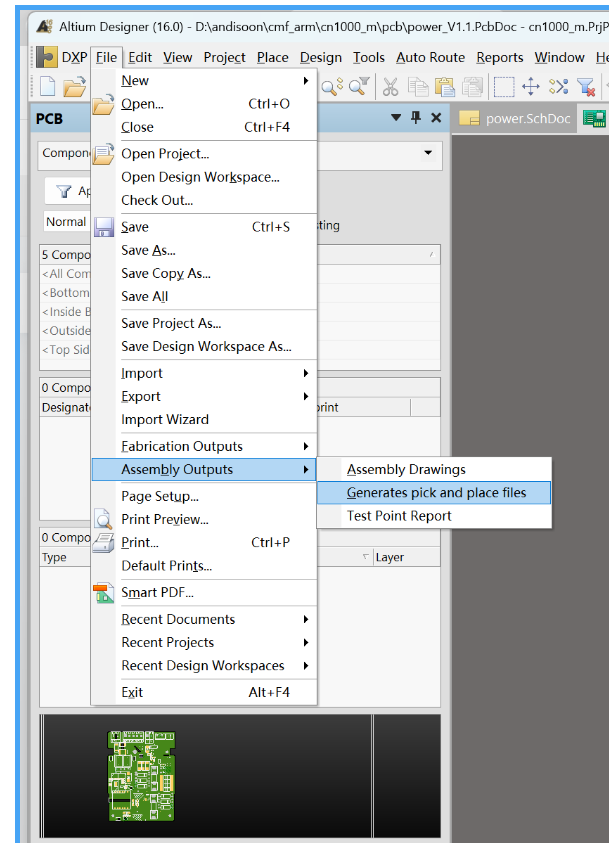Open the PCB panel options triangle
Image resolution: width=609 pixels, height=843 pixels.
[x=396, y=117]
